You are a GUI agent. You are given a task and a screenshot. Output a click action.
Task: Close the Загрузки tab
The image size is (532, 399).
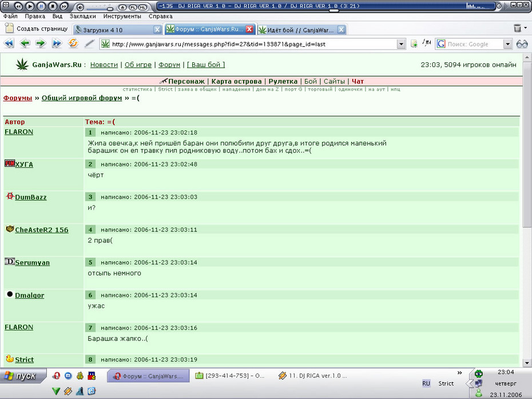[157, 30]
